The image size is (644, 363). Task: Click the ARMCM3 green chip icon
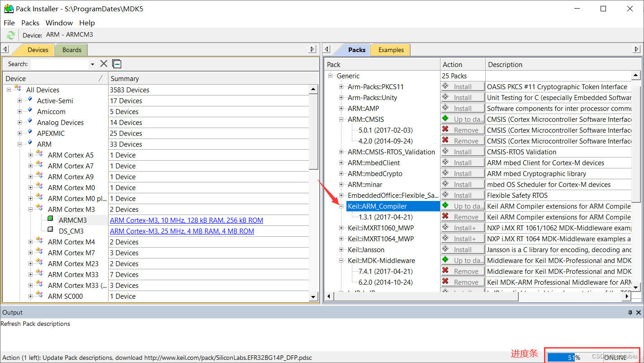[50, 220]
